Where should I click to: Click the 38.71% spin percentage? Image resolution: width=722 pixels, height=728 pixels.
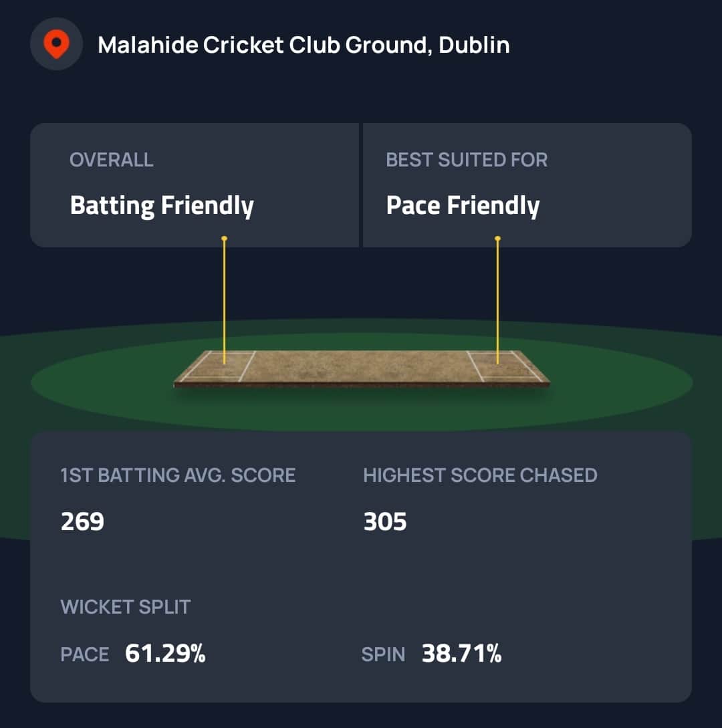pos(461,654)
